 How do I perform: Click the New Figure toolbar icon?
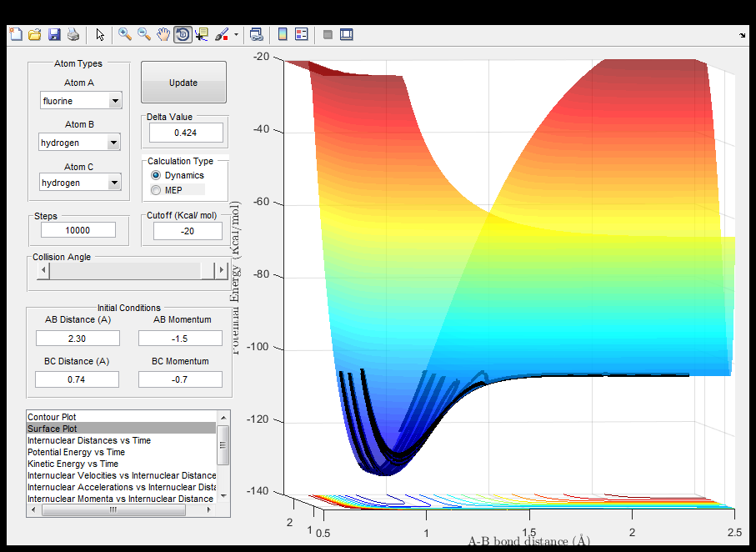click(15, 34)
